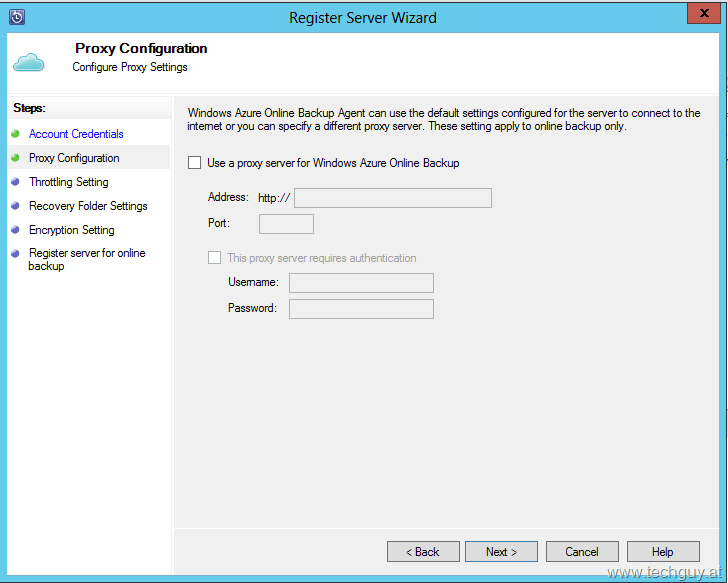This screenshot has height=583, width=728.
Task: Enable Use a proxy server checkbox
Action: [x=195, y=163]
